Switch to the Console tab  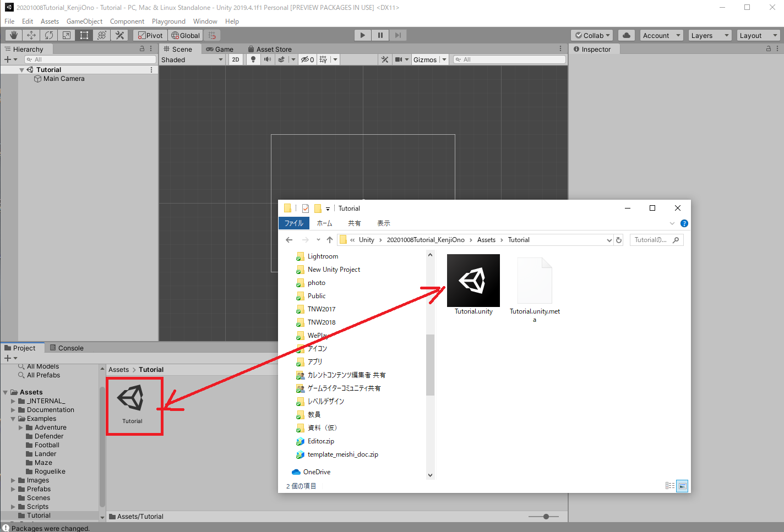pyautogui.click(x=67, y=348)
